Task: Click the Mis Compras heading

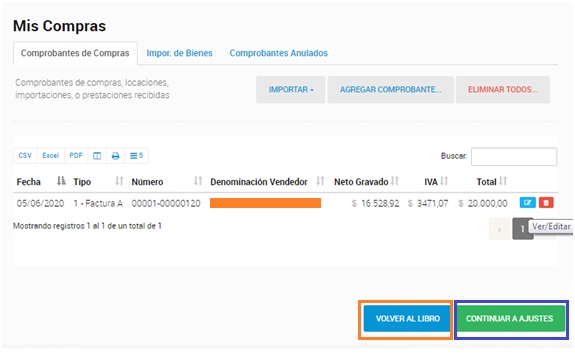Action: coord(59,26)
